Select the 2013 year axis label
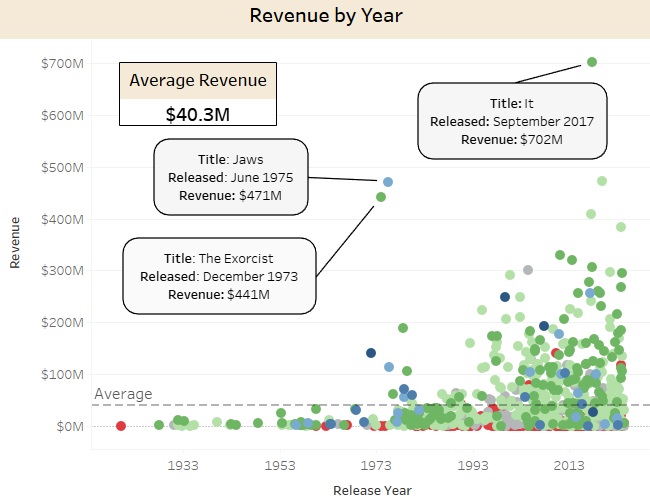650x503 pixels. [x=570, y=465]
